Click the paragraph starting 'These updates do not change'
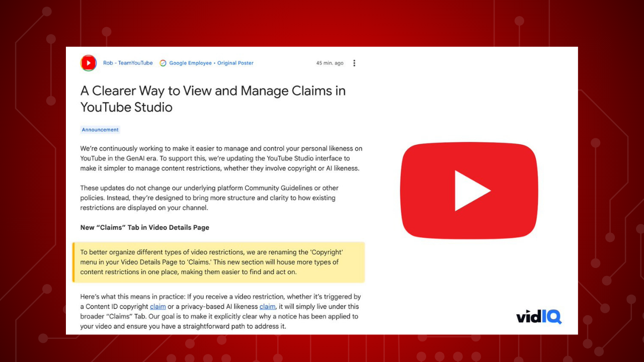Image resolution: width=644 pixels, height=362 pixels. pos(209,198)
